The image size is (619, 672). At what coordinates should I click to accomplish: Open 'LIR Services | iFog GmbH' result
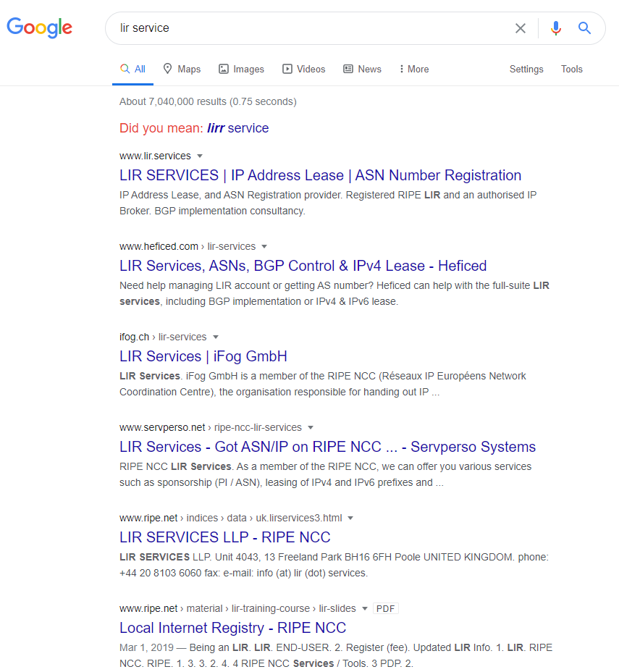click(x=203, y=356)
